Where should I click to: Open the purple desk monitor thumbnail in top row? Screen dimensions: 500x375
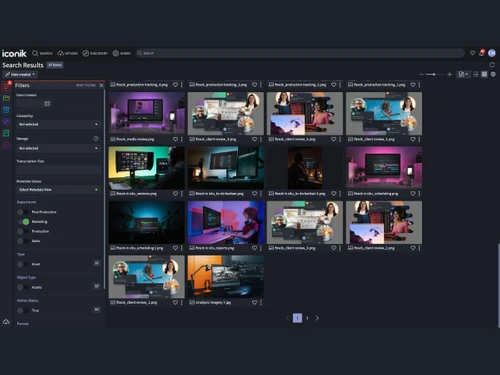click(x=146, y=113)
